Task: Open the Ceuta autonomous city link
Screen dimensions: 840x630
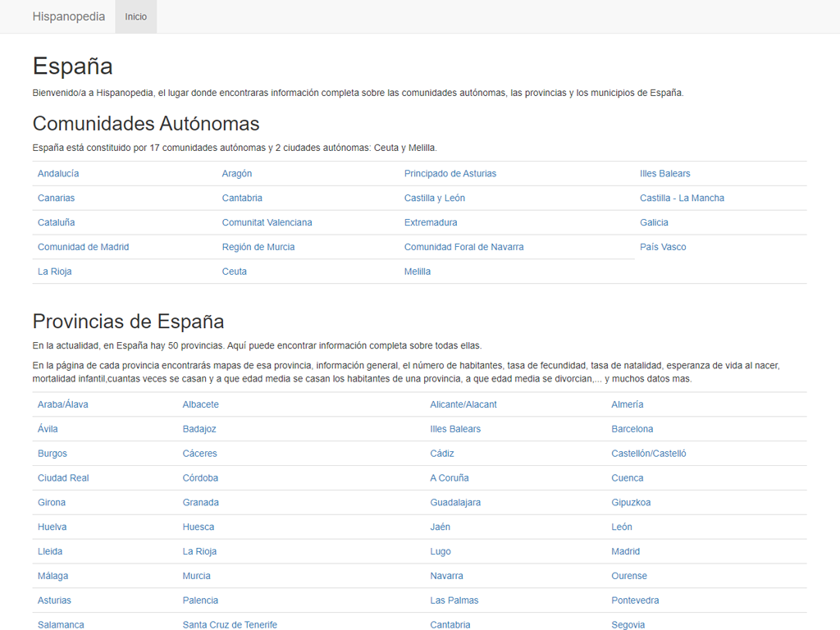Action: pos(234,272)
